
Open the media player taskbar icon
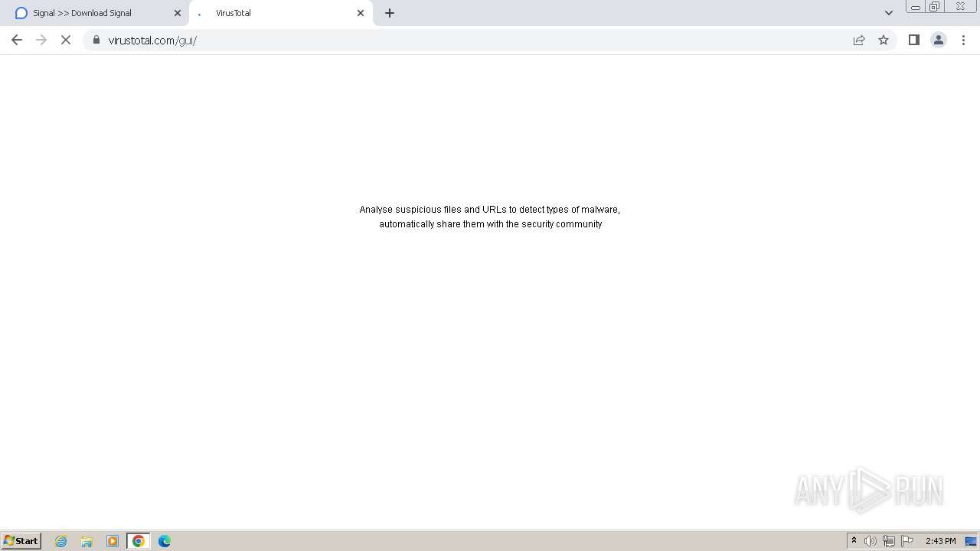[113, 541]
